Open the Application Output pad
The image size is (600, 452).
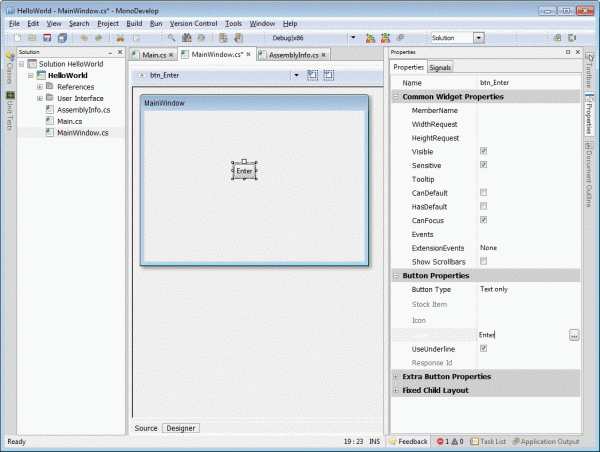tap(546, 441)
